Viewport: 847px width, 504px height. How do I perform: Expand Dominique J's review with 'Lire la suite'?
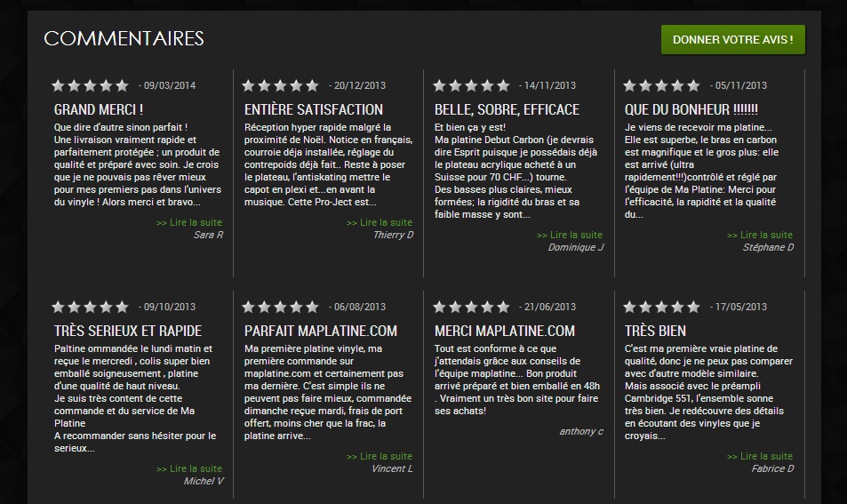click(x=570, y=235)
